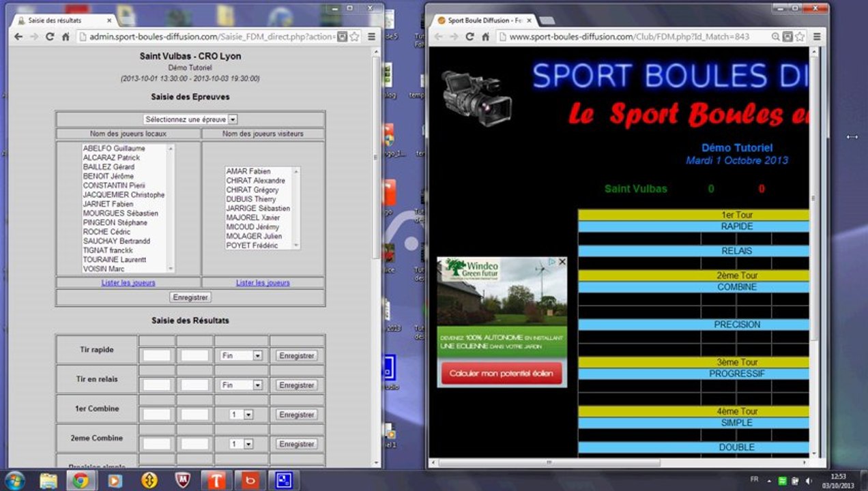
Task: Open home page in Saisie des résultats window
Action: 66,37
